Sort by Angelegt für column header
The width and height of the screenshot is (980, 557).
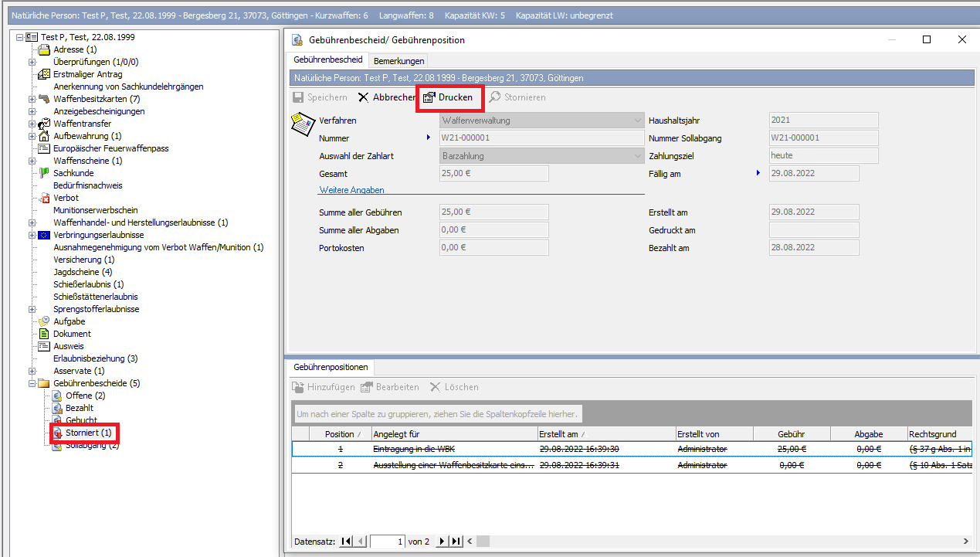point(453,434)
